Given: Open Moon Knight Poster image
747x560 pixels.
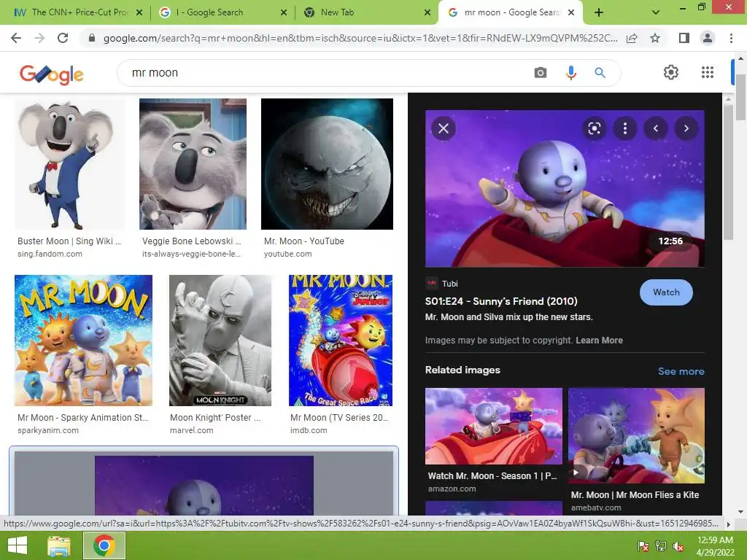Looking at the screenshot, I should (x=220, y=341).
